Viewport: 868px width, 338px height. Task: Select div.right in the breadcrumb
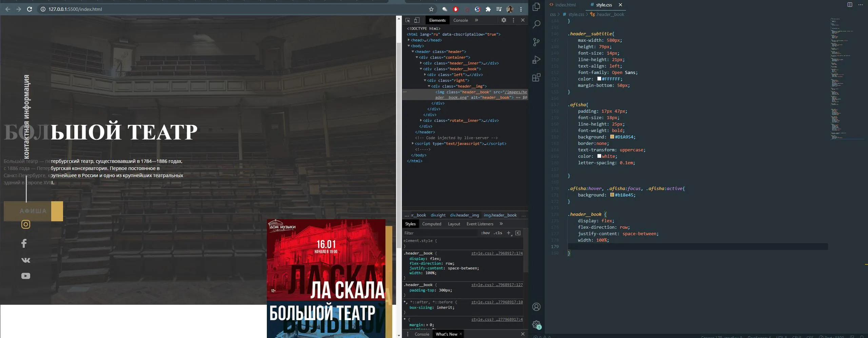tap(438, 215)
